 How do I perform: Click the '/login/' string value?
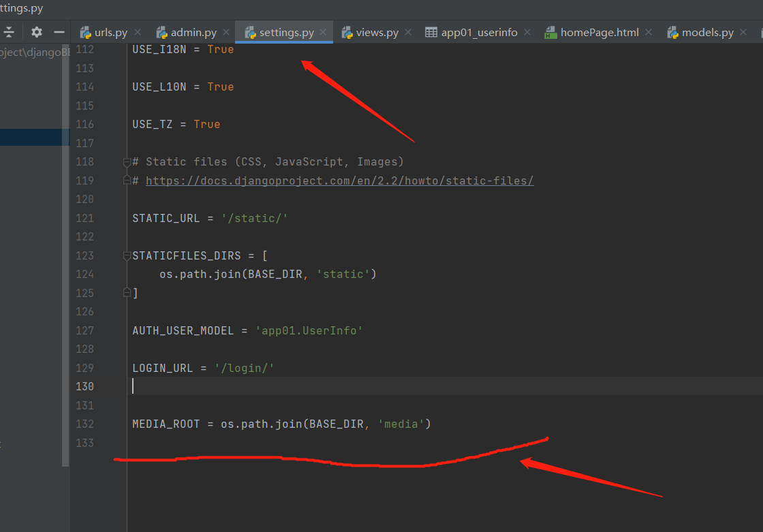pyautogui.click(x=245, y=368)
